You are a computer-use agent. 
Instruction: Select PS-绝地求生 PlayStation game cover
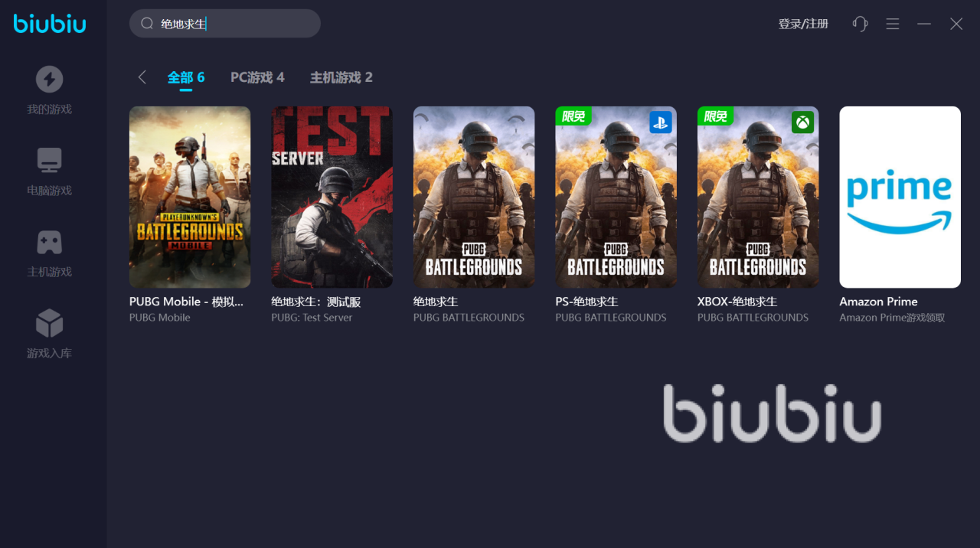616,197
